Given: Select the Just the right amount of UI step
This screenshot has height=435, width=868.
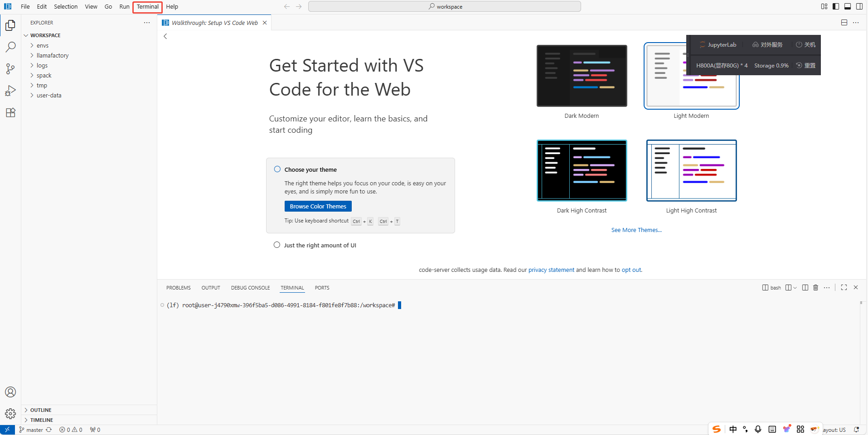Looking at the screenshot, I should point(277,245).
